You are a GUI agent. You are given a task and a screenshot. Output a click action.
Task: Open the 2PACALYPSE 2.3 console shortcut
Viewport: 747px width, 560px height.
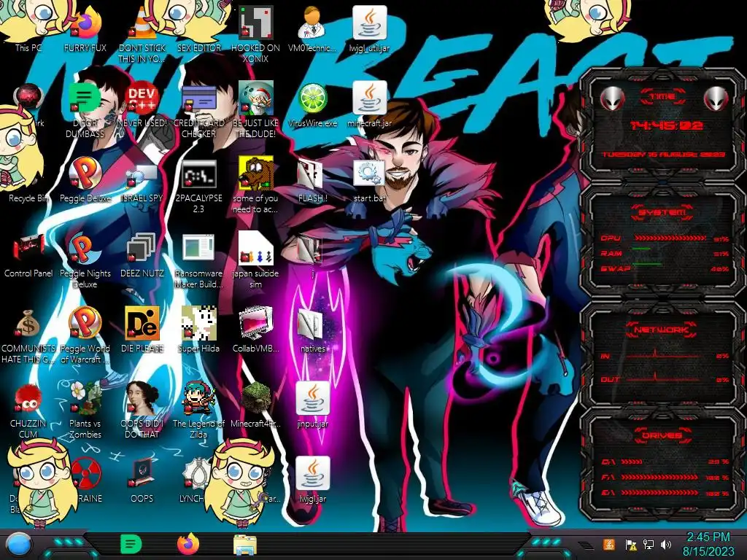pos(198,186)
